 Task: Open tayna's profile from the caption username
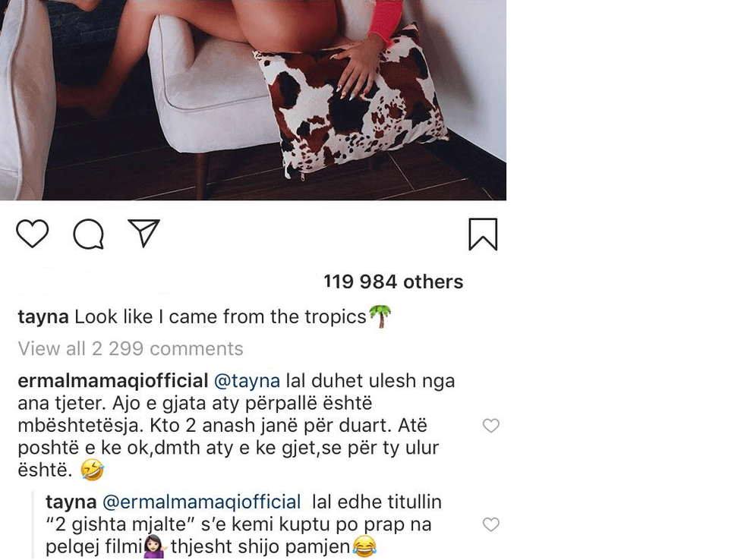pos(43,316)
